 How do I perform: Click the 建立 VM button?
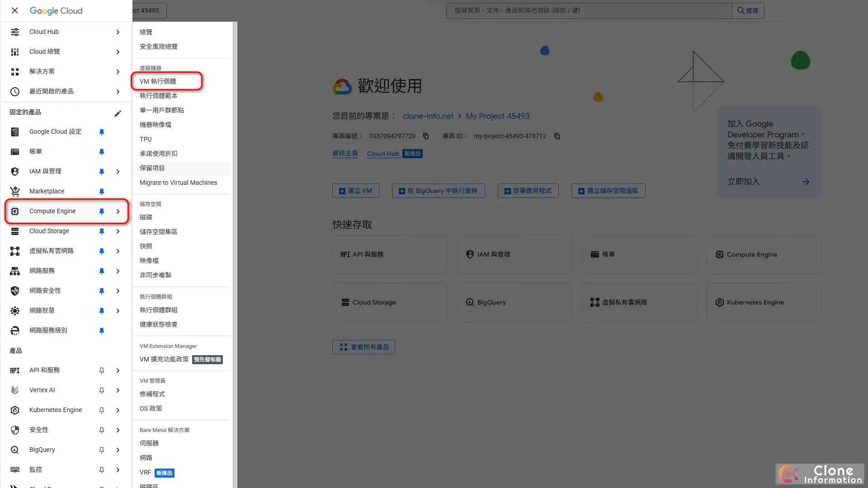coord(355,190)
